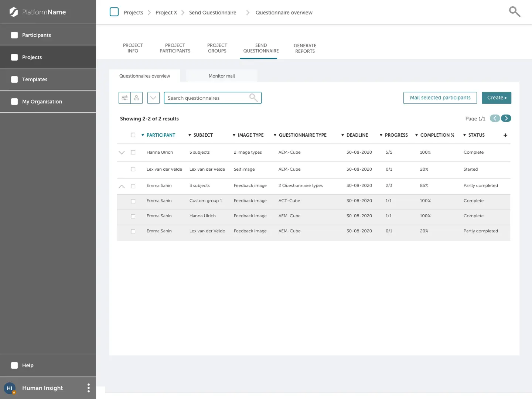The height and width of the screenshot is (399, 532).
Task: Go to Project X breadcrumb link
Action: (x=166, y=13)
